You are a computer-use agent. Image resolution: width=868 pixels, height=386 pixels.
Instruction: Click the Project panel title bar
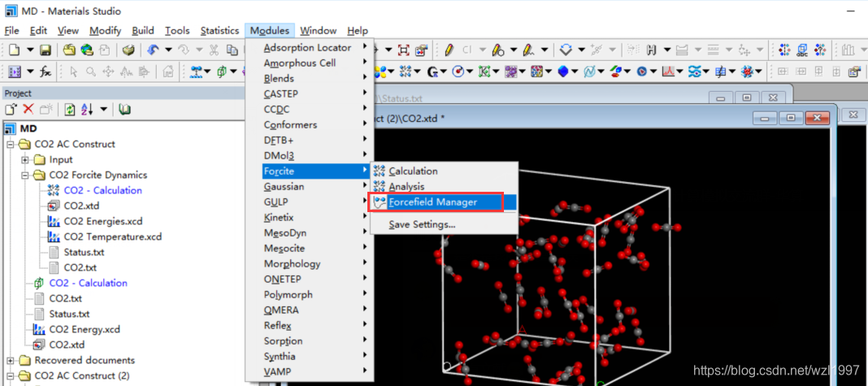point(123,93)
